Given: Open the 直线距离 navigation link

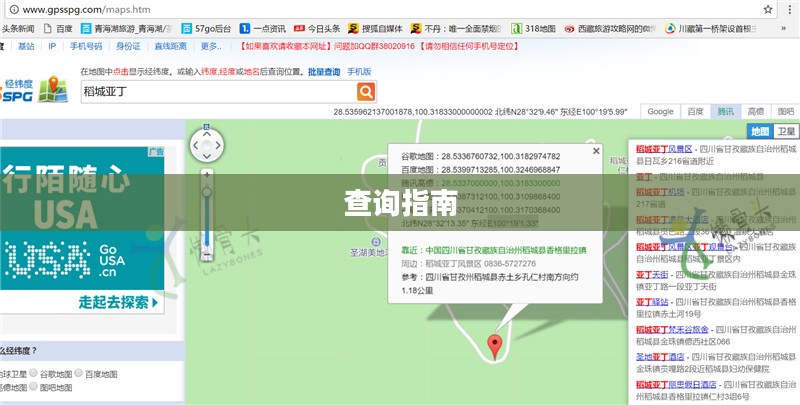Looking at the screenshot, I should point(170,46).
